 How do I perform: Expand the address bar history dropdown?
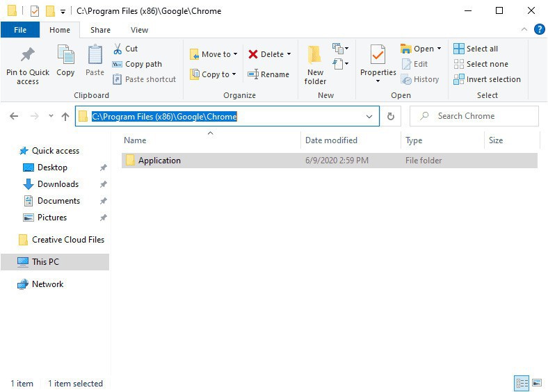369,117
